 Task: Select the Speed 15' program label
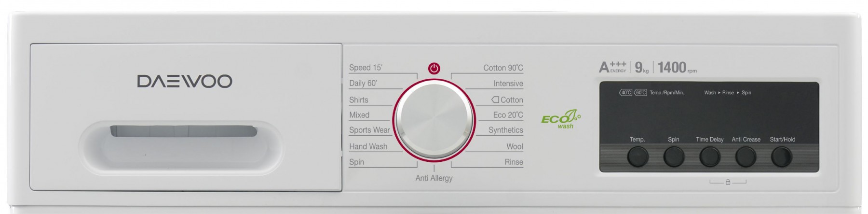pyautogui.click(x=366, y=68)
